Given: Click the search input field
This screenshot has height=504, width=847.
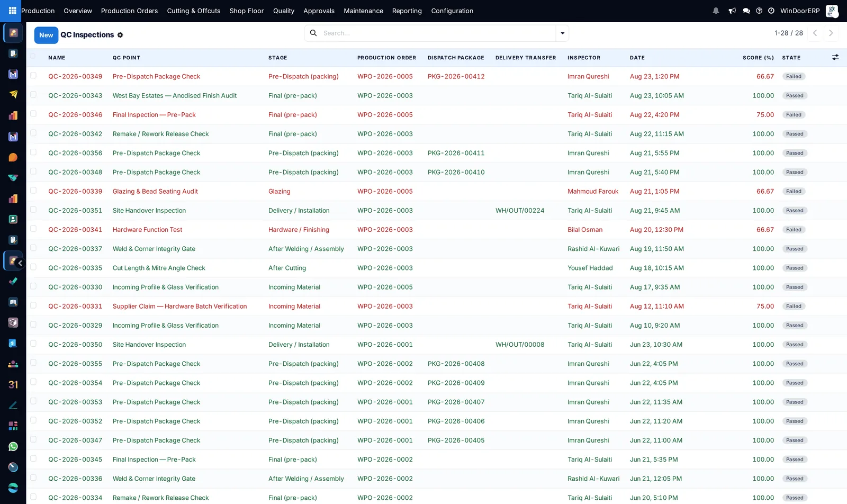Looking at the screenshot, I should click(437, 33).
